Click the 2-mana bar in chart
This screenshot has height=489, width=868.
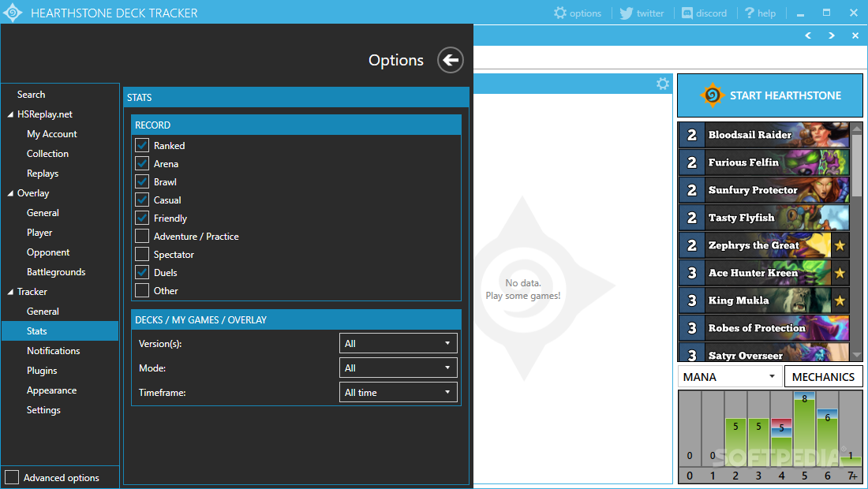point(735,442)
